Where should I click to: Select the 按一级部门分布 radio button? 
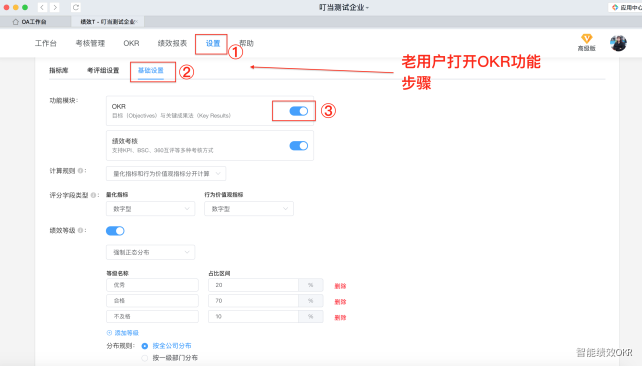(145, 358)
